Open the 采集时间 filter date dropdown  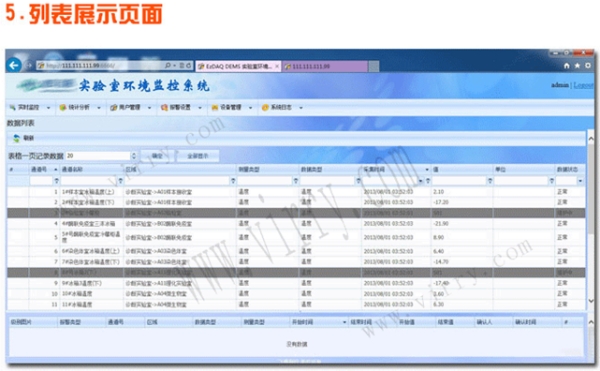pos(421,181)
